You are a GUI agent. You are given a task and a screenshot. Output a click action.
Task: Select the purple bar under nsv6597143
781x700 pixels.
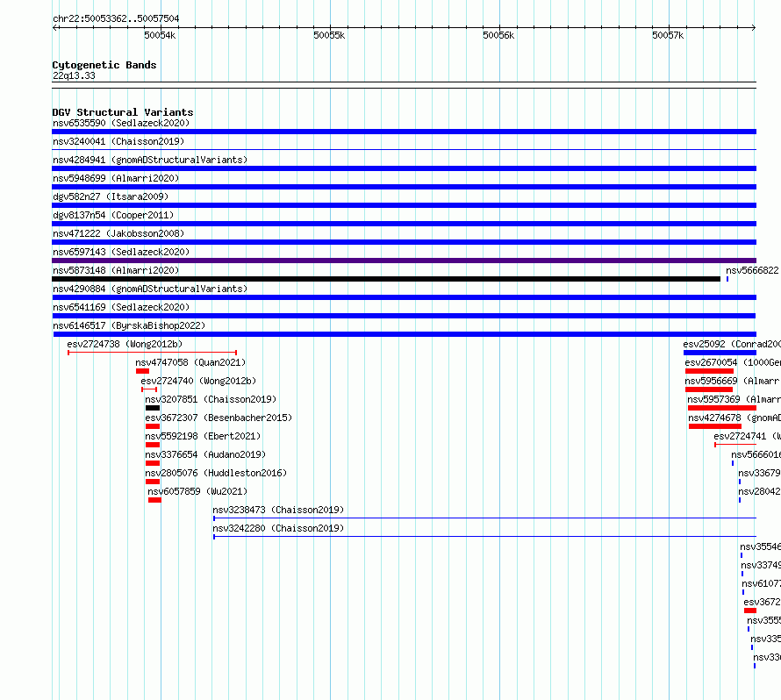click(404, 261)
